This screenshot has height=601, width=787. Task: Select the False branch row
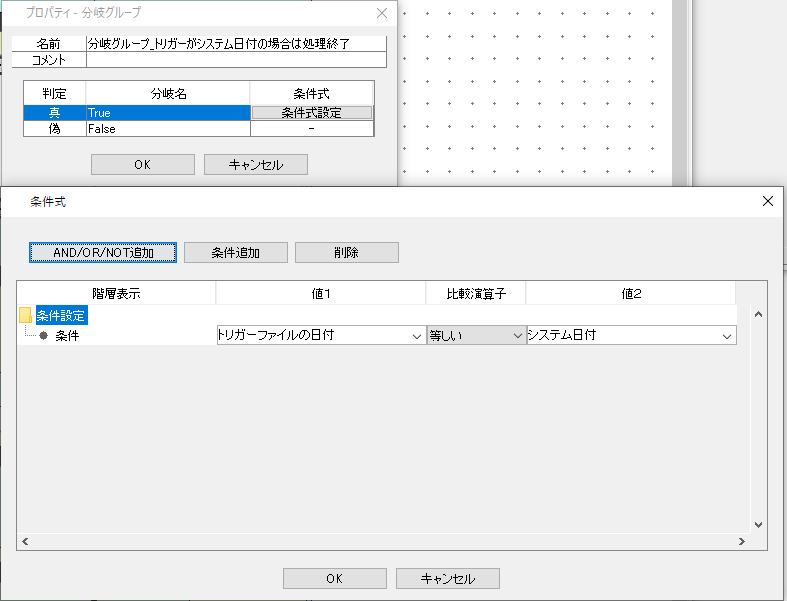click(167, 129)
